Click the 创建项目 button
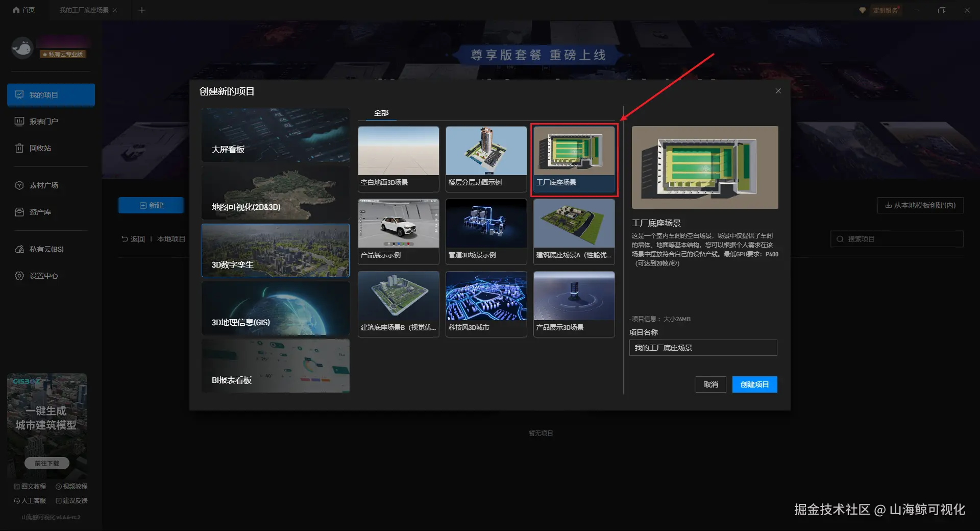The image size is (980, 531). [754, 384]
